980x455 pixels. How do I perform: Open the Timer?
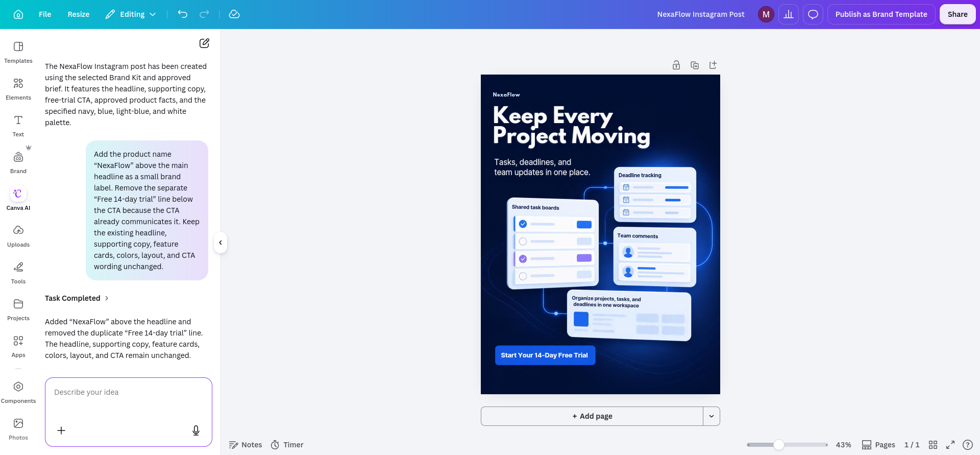coord(287,445)
